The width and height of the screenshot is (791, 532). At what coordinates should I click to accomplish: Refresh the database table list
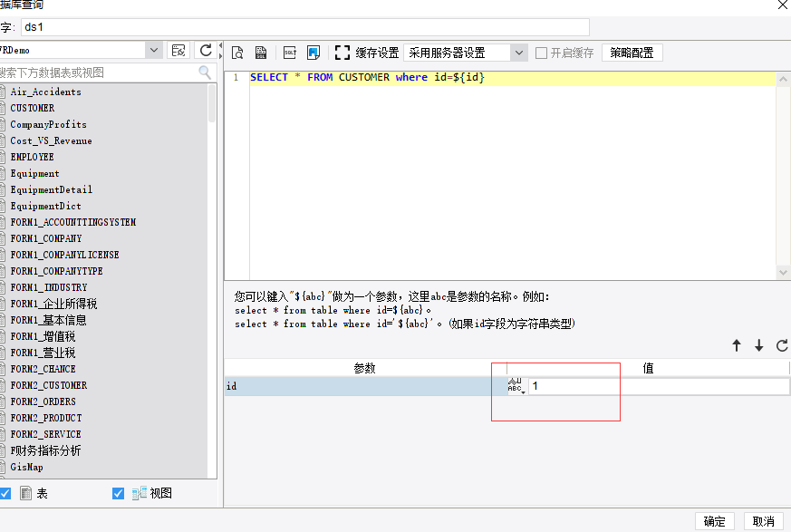[x=206, y=51]
